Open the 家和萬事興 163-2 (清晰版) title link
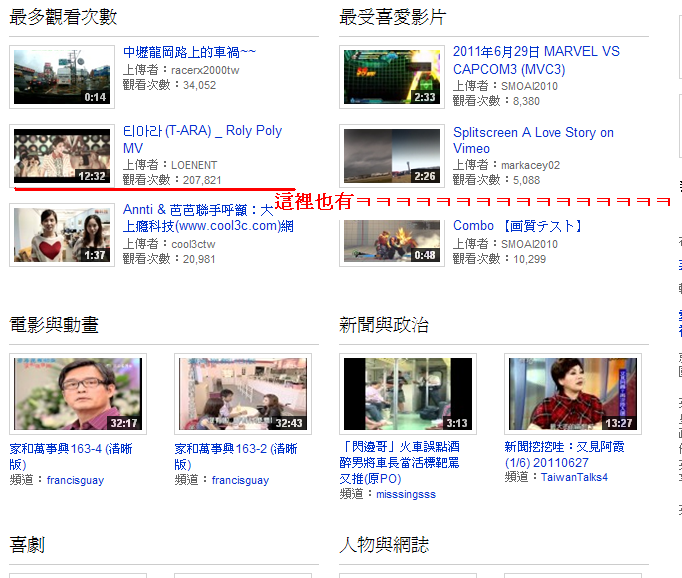 click(x=236, y=456)
